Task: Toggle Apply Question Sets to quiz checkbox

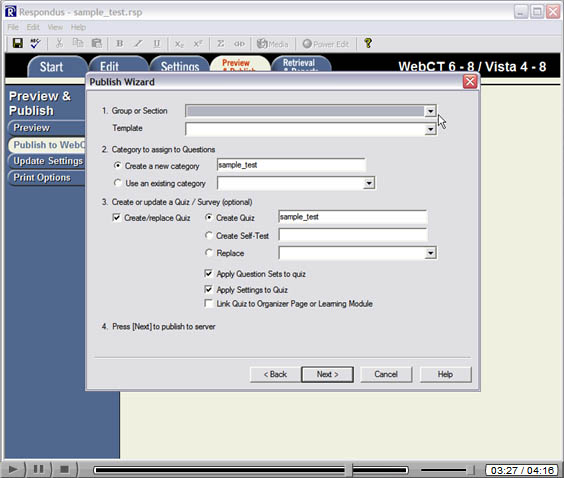Action: point(208,273)
